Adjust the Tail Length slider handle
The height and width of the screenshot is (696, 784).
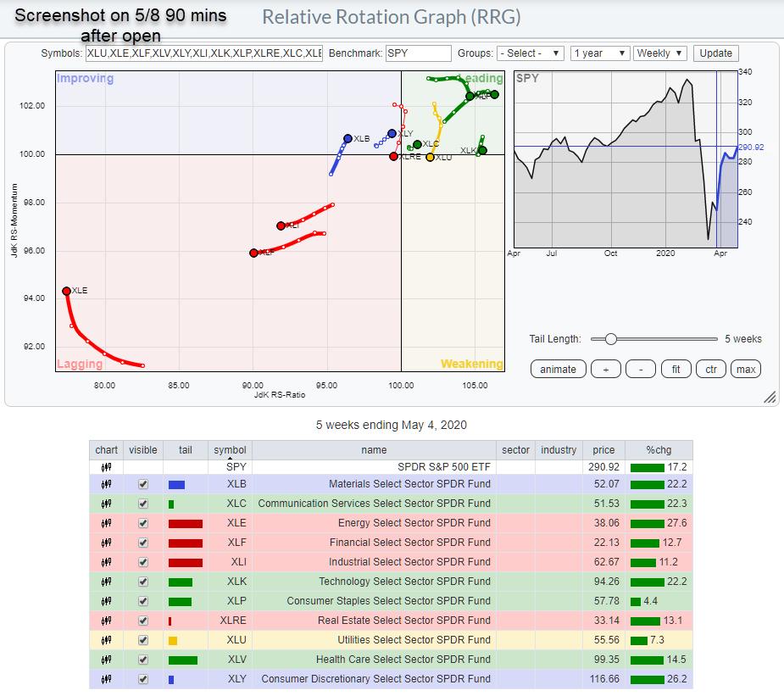pyautogui.click(x=610, y=339)
